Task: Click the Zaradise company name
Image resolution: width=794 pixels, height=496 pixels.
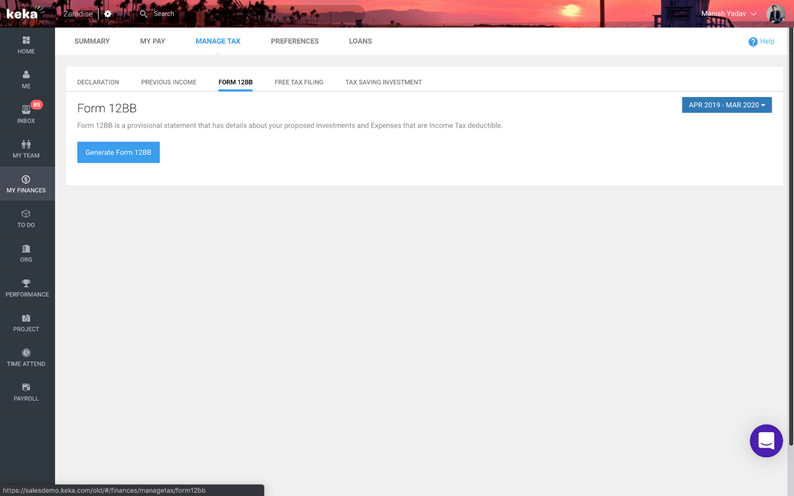Action: click(x=78, y=14)
